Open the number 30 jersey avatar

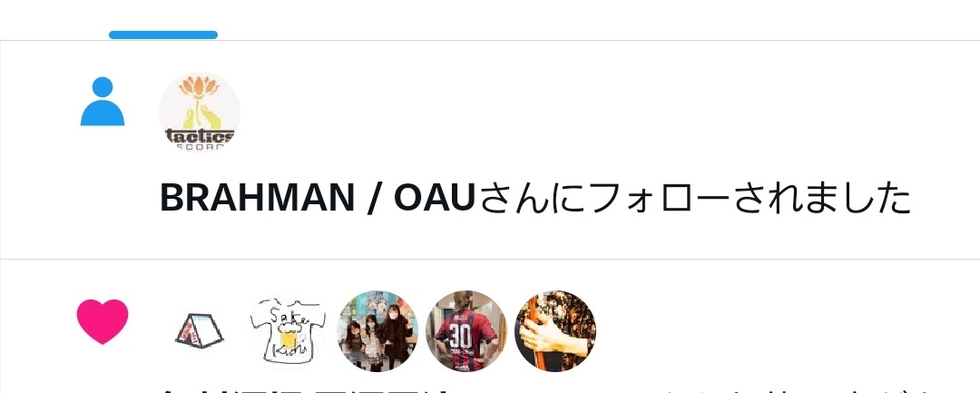(466, 330)
